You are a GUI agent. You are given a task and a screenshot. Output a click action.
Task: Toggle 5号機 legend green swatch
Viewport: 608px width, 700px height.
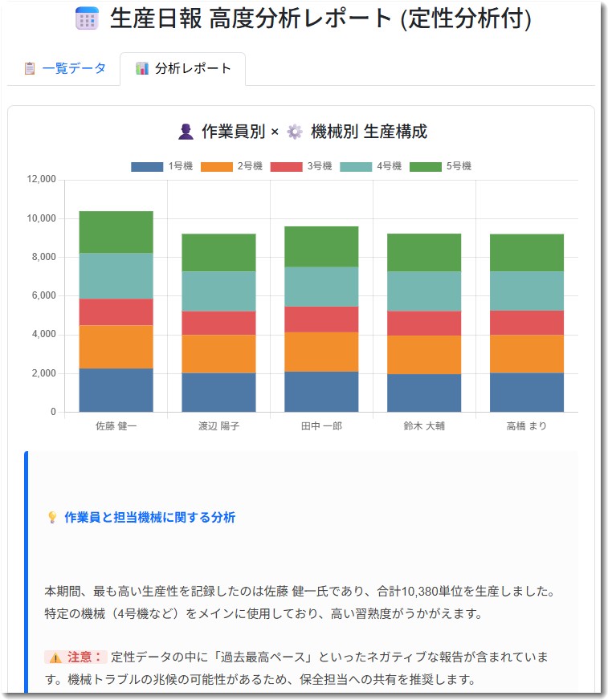(426, 166)
